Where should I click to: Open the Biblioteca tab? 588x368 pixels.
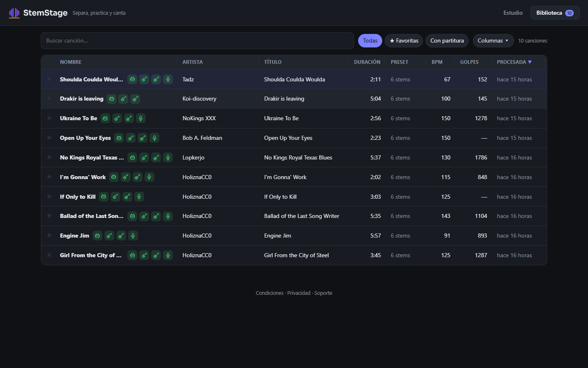pos(555,13)
